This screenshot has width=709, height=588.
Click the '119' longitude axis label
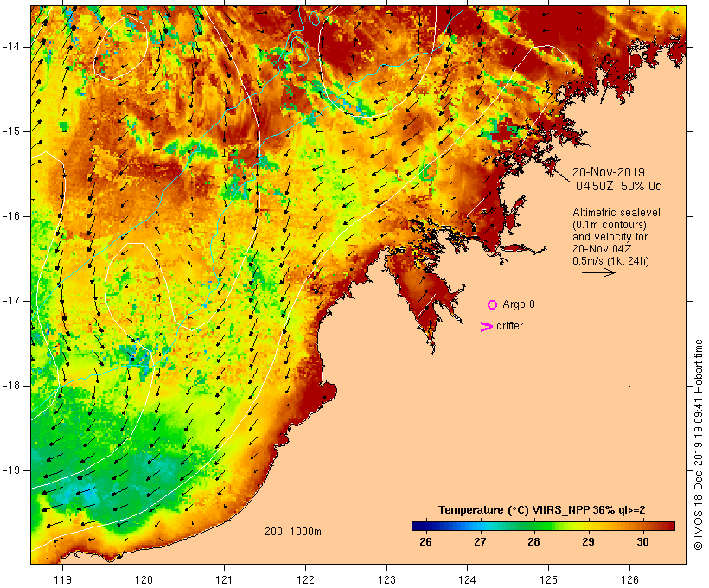(62, 579)
